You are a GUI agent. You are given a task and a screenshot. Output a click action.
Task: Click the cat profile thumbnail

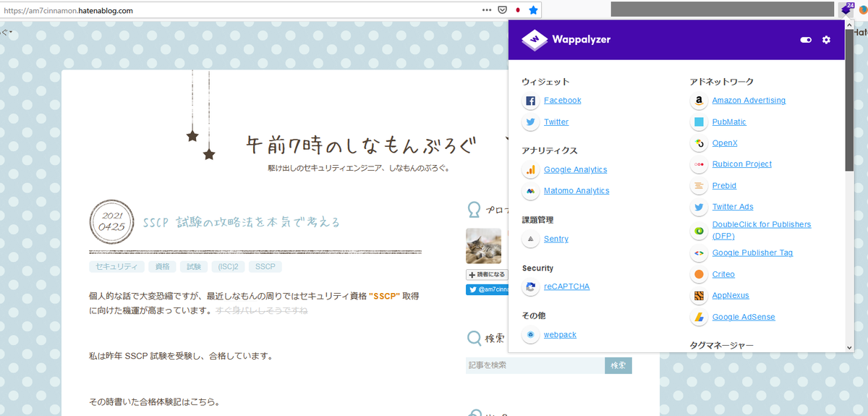coord(484,246)
